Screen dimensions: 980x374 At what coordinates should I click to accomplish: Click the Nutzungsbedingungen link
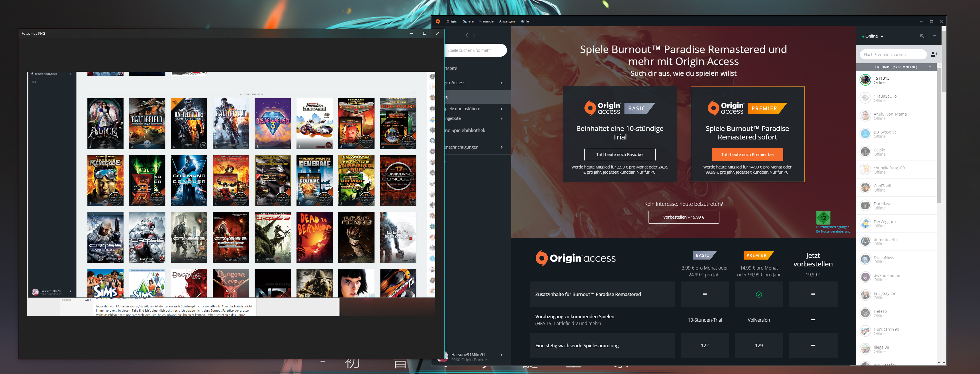832,227
